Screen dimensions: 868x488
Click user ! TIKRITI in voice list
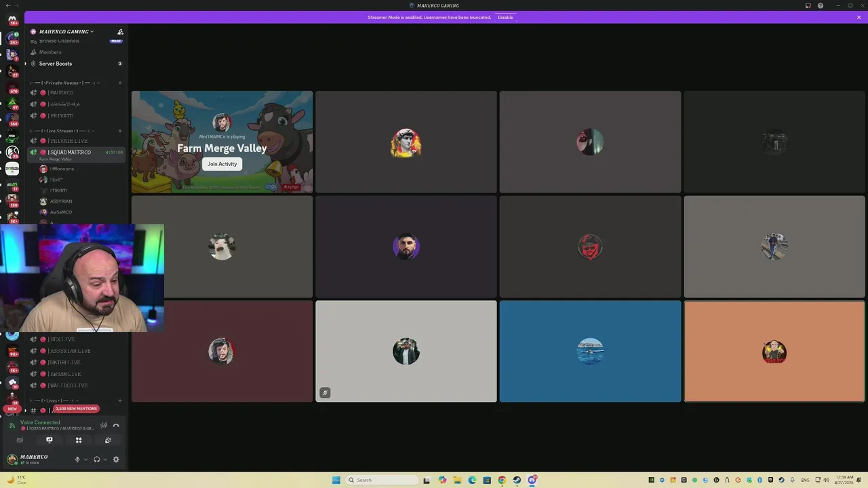click(58, 190)
